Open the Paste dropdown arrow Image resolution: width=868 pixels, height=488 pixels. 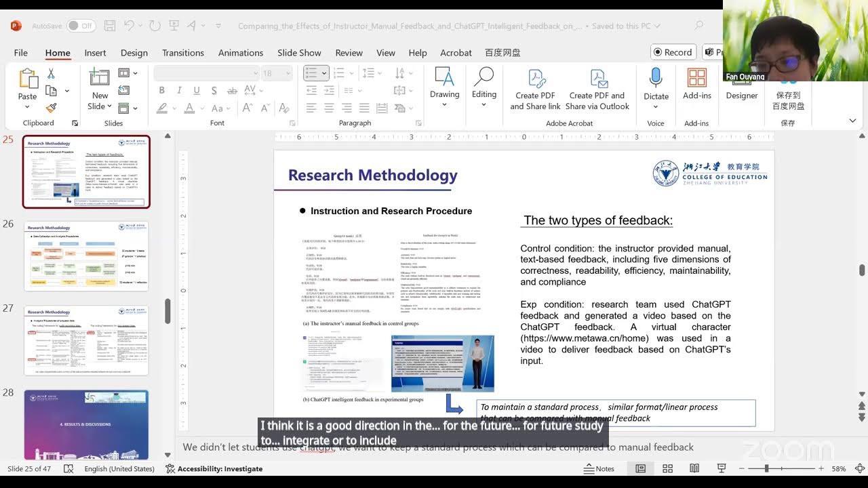pyautogui.click(x=28, y=106)
